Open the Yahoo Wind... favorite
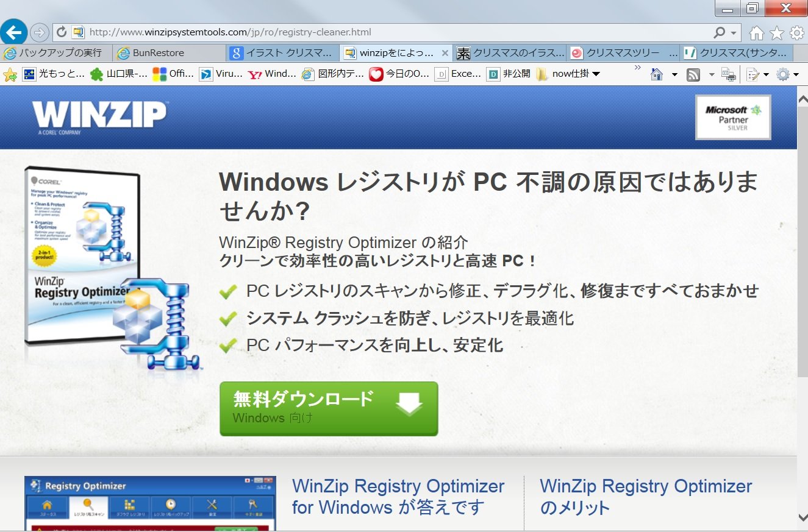Screen dimensions: 808x532 click(272, 74)
